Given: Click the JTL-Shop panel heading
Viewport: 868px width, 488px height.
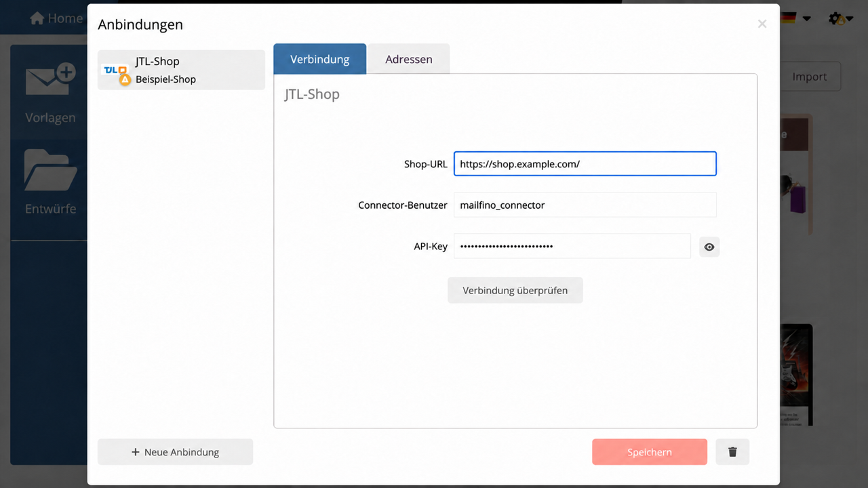Looking at the screenshot, I should (312, 94).
